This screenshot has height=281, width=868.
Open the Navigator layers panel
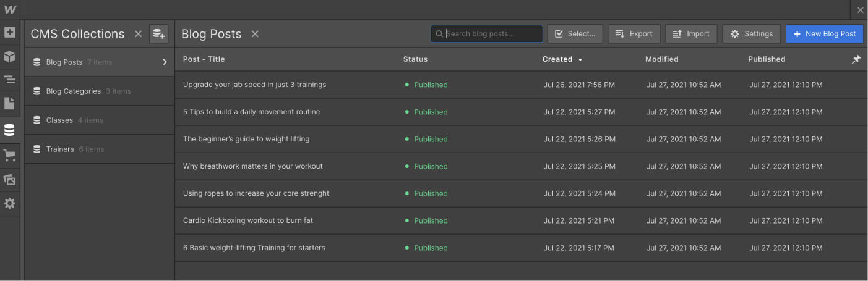[x=9, y=80]
